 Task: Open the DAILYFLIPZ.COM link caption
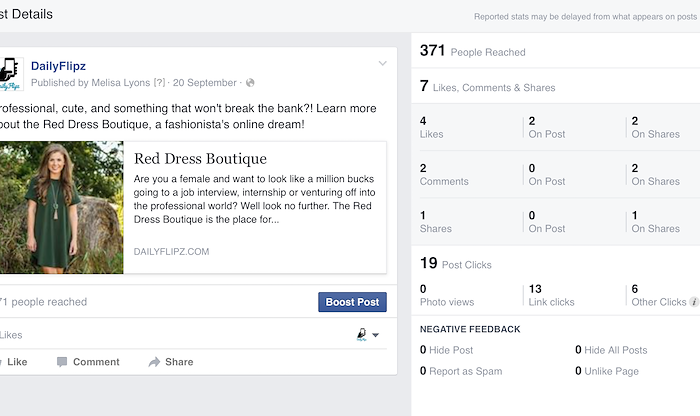pos(171,252)
